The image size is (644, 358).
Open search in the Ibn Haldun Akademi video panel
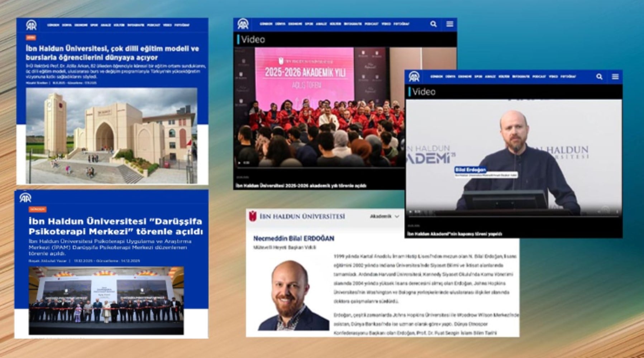pos(599,77)
